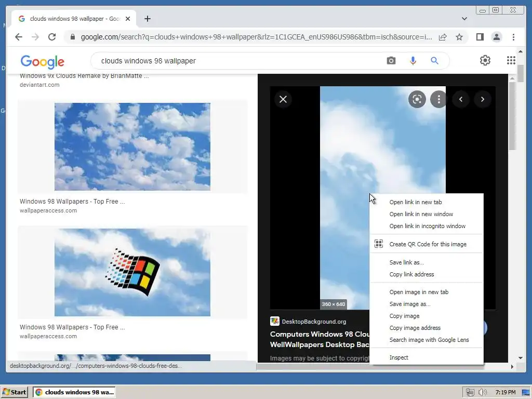Choose Open link in new tab

point(426,202)
